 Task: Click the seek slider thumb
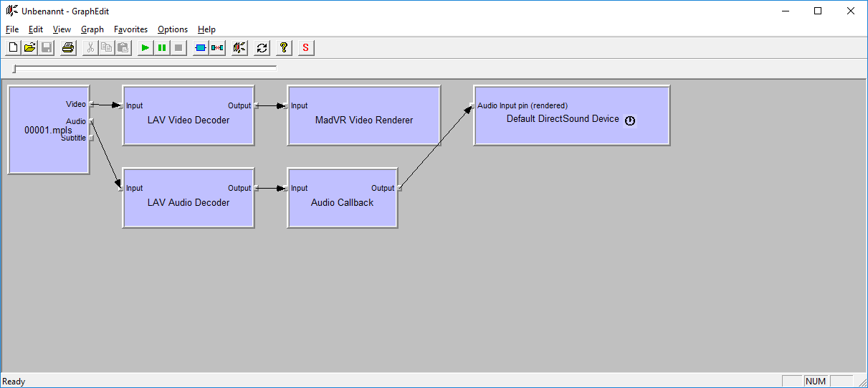15,69
